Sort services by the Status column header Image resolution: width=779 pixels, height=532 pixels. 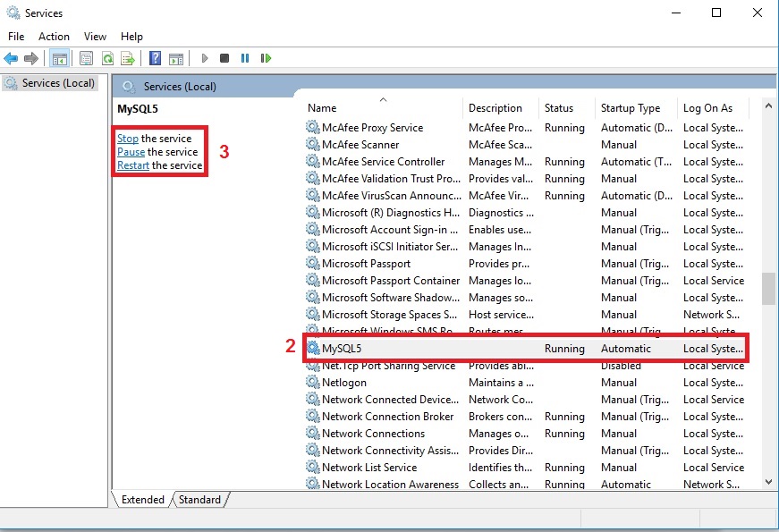pyautogui.click(x=559, y=108)
